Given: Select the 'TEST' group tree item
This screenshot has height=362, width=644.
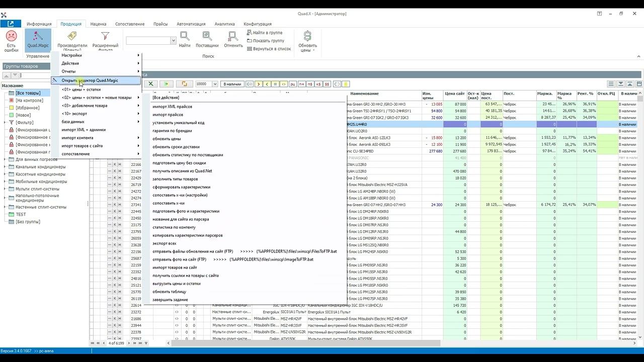Looking at the screenshot, I should point(21,215).
